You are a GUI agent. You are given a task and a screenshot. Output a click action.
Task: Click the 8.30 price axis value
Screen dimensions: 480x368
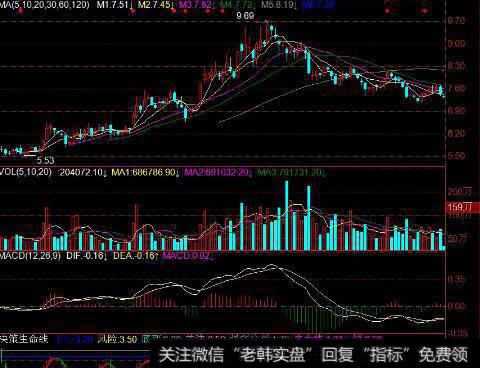pos(456,66)
